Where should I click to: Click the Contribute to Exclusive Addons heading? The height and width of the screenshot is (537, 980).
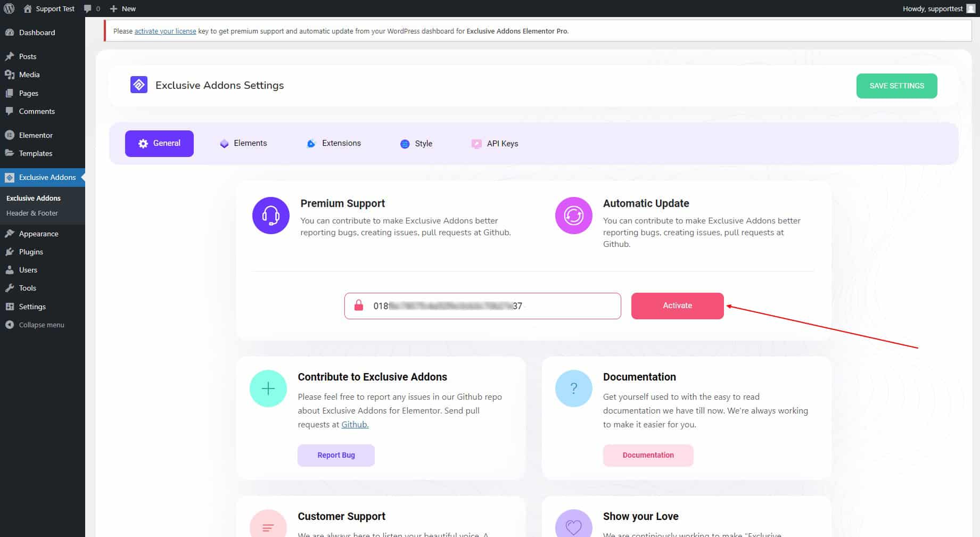pyautogui.click(x=372, y=377)
